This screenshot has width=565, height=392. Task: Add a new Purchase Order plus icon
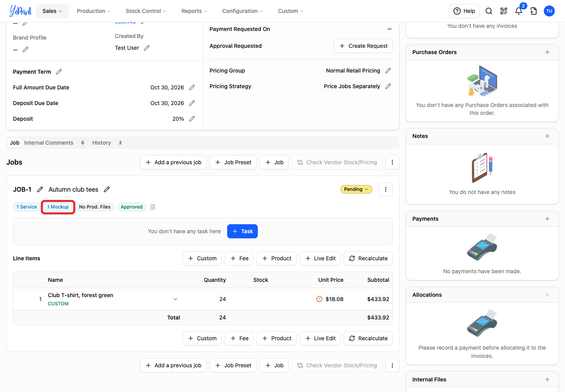pos(547,52)
